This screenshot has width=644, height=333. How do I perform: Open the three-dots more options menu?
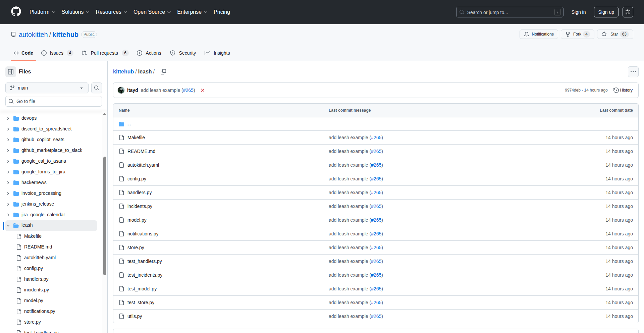633,72
